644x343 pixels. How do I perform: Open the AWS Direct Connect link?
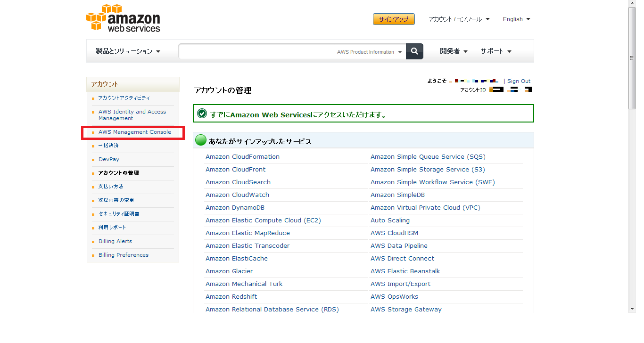click(402, 259)
